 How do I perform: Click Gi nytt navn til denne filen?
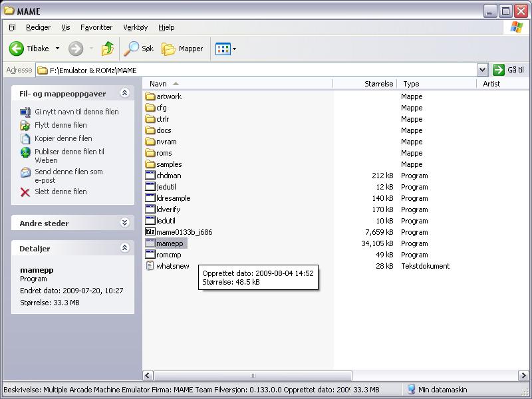(x=76, y=112)
